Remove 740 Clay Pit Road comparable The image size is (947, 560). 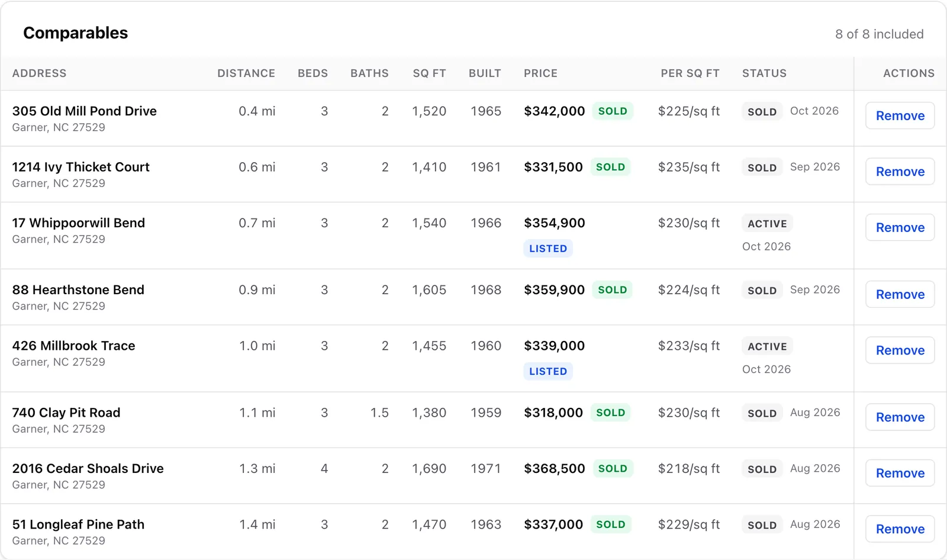coord(900,417)
